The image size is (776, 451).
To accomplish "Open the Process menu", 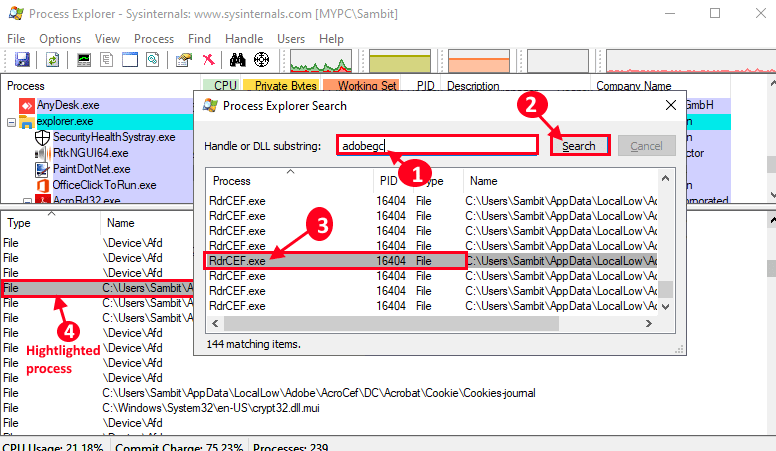I will (x=154, y=39).
